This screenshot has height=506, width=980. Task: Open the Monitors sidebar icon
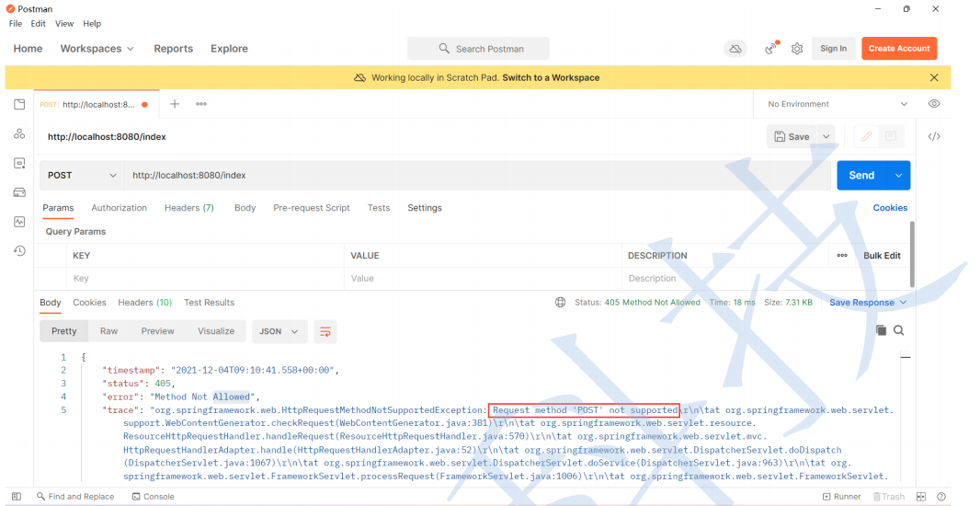[19, 222]
